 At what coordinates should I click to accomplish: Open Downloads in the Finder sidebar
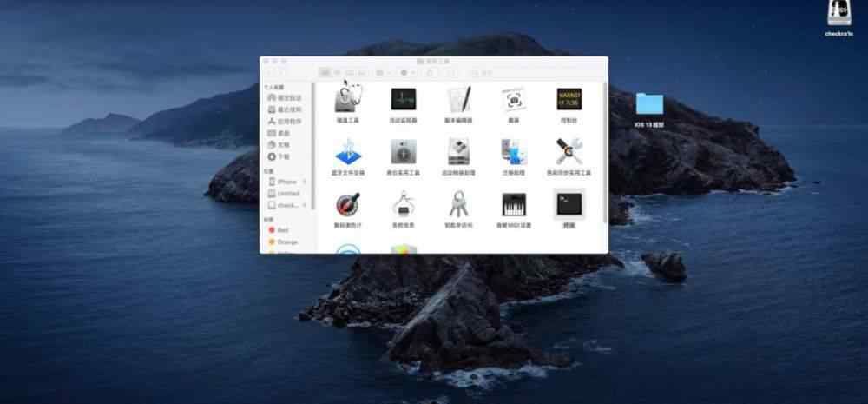click(x=283, y=156)
